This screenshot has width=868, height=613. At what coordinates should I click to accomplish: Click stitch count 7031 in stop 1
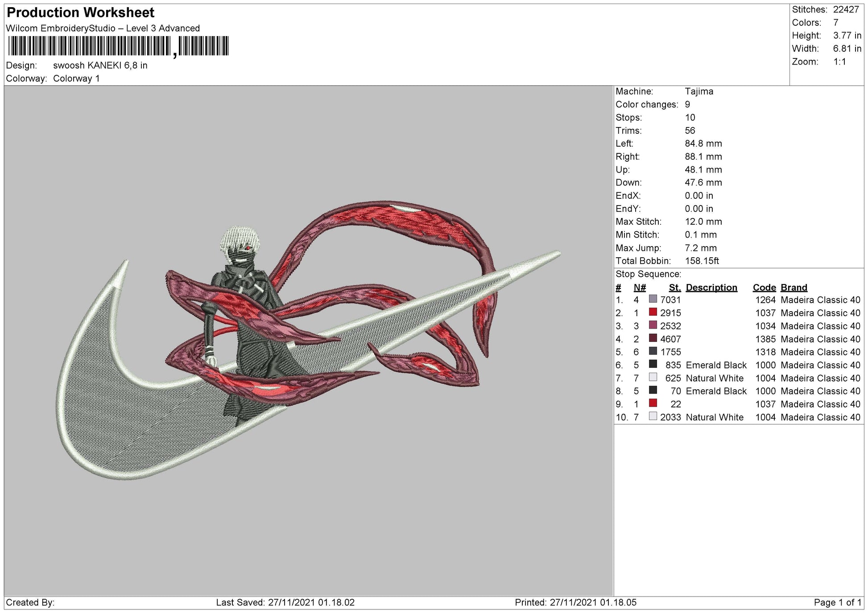pos(670,300)
